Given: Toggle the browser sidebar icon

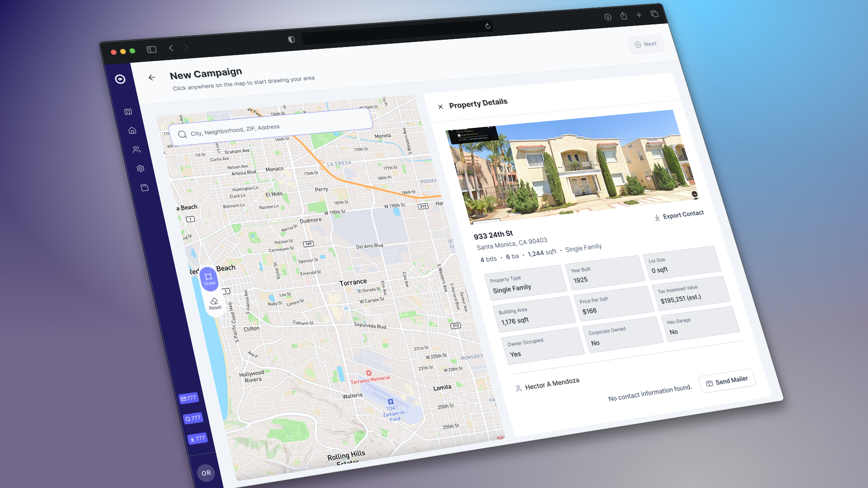Looking at the screenshot, I should (x=151, y=49).
